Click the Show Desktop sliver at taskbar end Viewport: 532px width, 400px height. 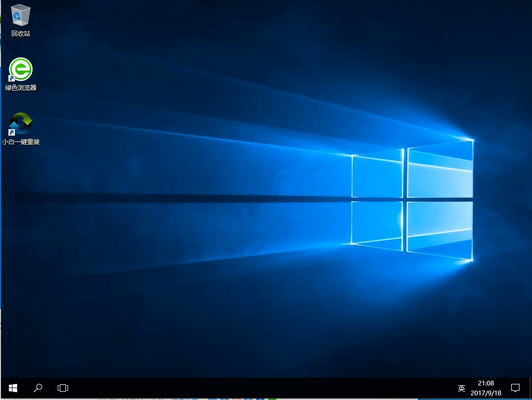(x=530, y=388)
